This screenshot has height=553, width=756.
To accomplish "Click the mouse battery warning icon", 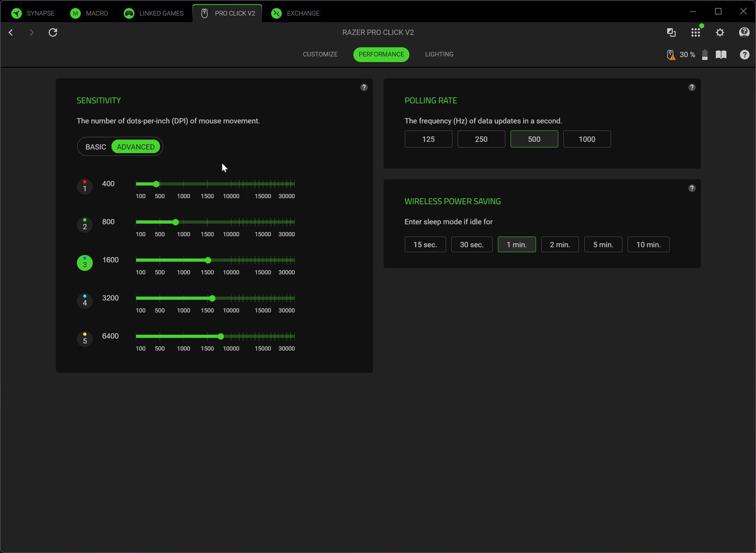I will click(x=671, y=55).
